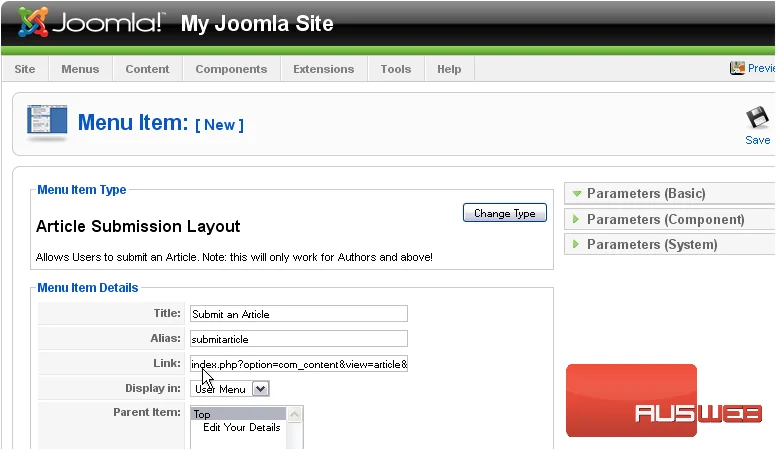776x450 pixels.
Task: Open the Display in dropdown
Action: coord(230,389)
